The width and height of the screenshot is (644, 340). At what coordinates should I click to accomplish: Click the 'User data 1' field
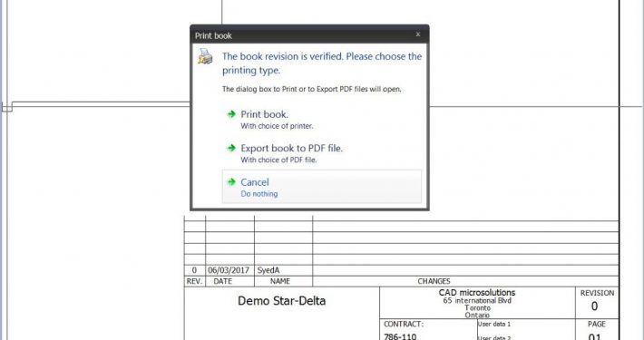coord(494,324)
